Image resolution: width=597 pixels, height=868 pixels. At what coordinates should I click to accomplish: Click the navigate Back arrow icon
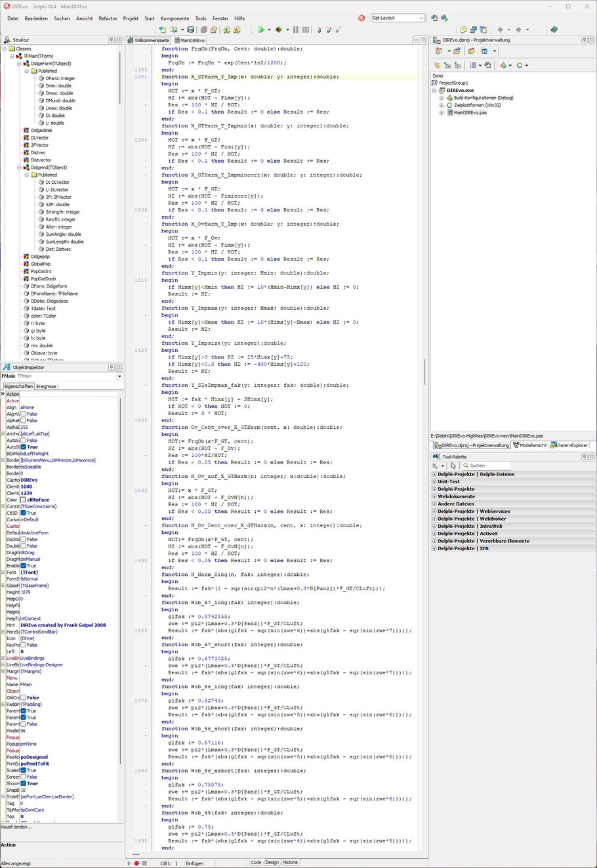501,30
